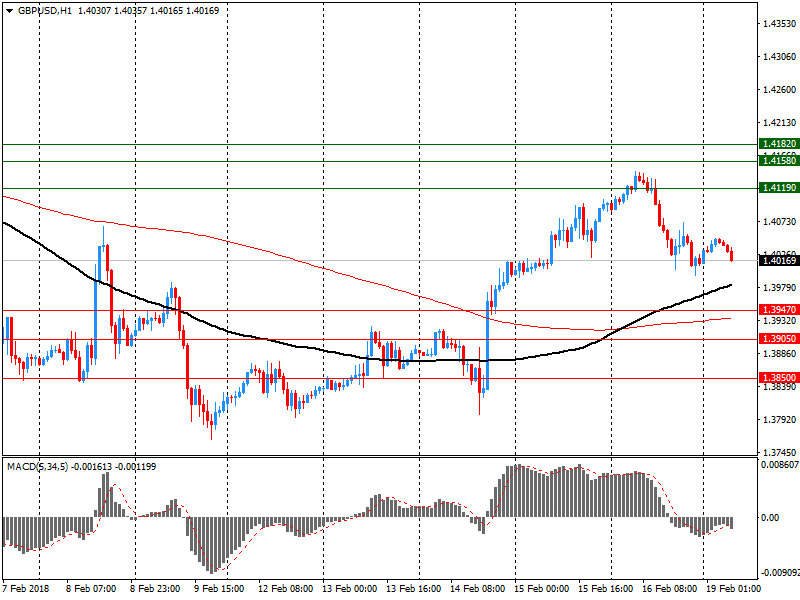Image resolution: width=800 pixels, height=600 pixels.
Task: Open the chart dropdown triangle beside GBPUSD
Action: point(9,11)
